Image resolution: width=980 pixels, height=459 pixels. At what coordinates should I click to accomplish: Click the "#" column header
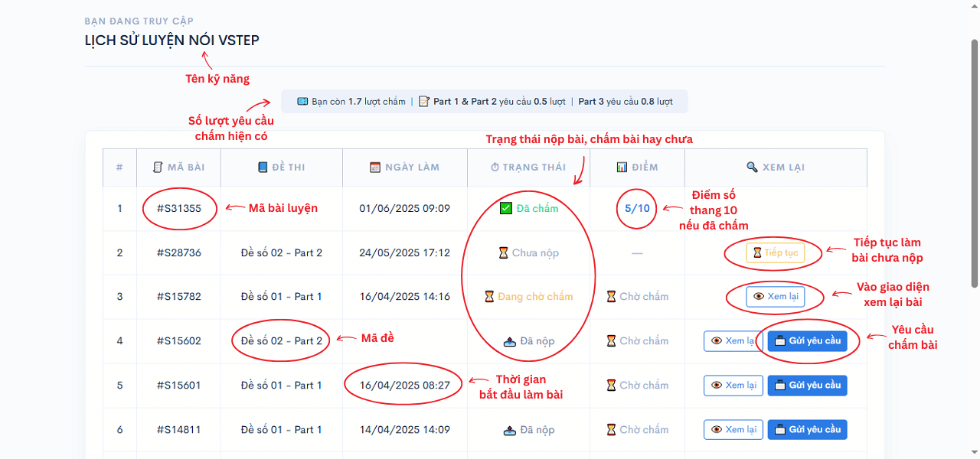click(x=119, y=167)
